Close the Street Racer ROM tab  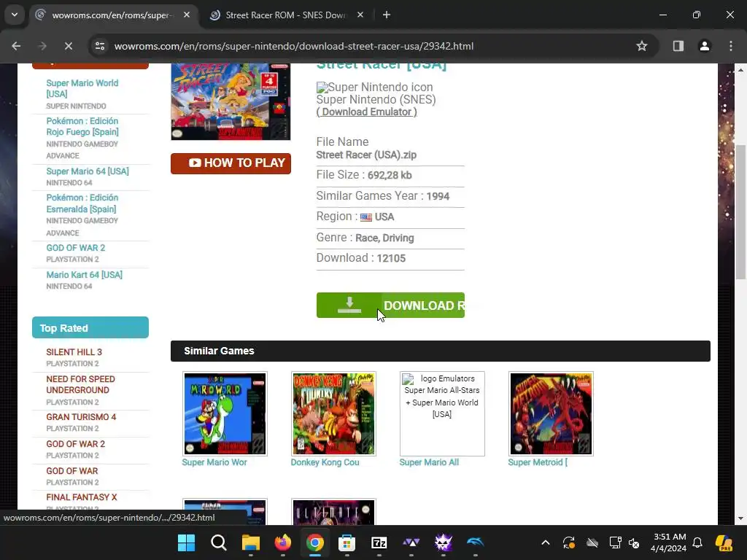tap(360, 15)
